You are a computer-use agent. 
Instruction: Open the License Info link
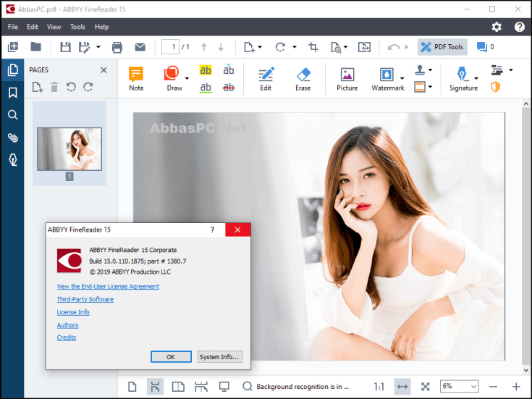point(73,312)
